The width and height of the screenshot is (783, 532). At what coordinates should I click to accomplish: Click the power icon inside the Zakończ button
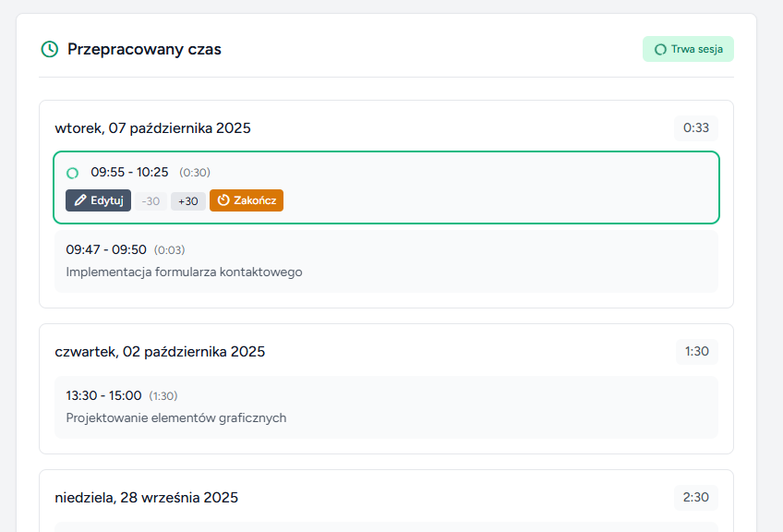(224, 200)
